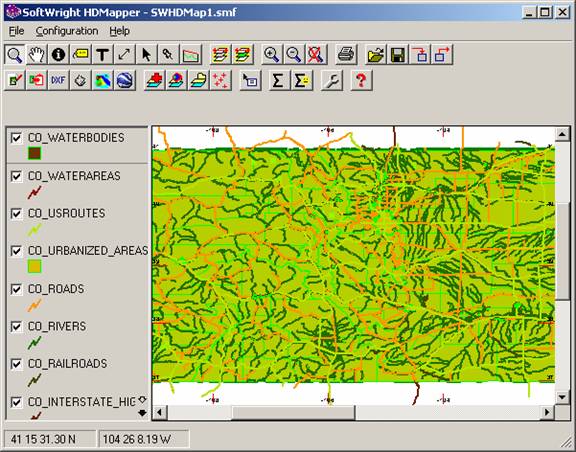Image resolution: width=576 pixels, height=452 pixels.
Task: Click the DXF toolbar button
Action: coord(58,80)
